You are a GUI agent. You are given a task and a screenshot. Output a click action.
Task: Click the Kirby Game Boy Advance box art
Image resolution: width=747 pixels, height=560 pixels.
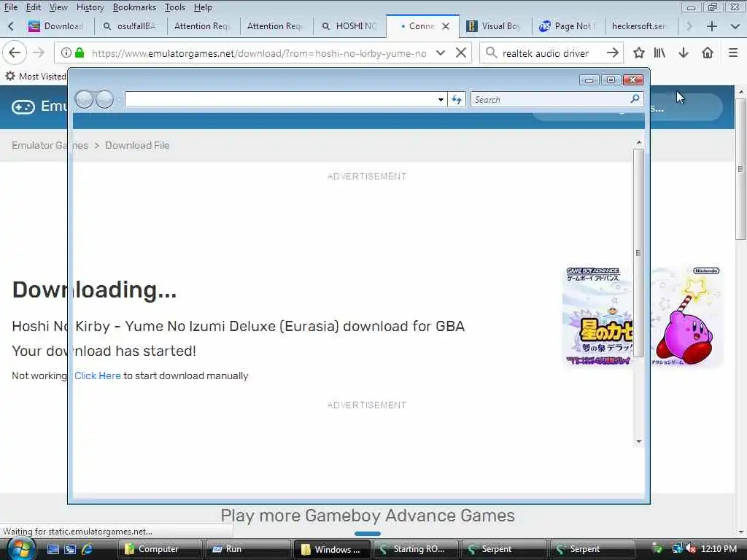coord(642,316)
